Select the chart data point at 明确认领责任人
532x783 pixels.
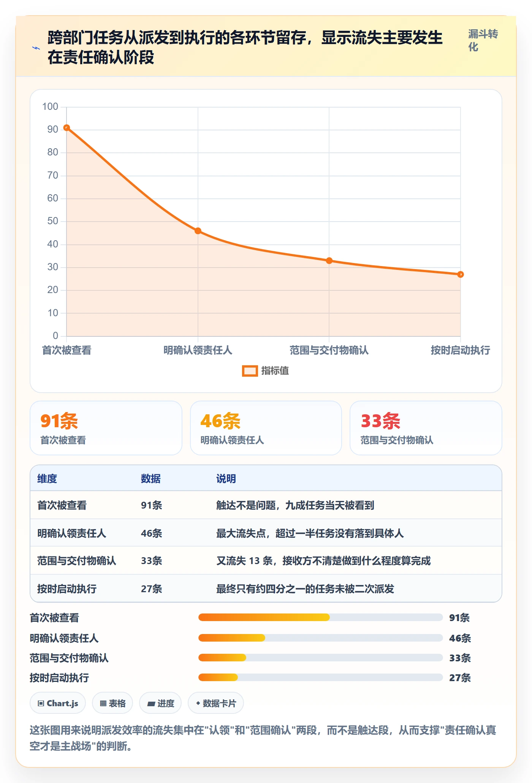tap(198, 231)
